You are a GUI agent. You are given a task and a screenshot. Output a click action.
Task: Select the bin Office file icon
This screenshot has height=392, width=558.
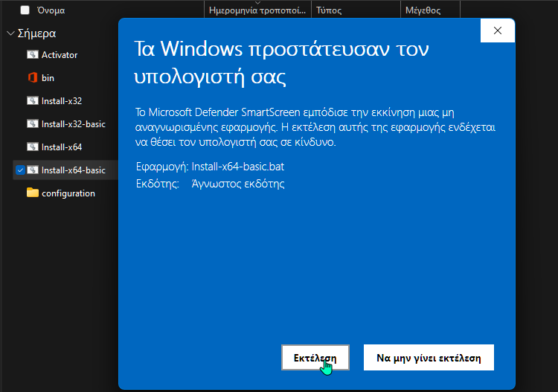pyautogui.click(x=33, y=77)
